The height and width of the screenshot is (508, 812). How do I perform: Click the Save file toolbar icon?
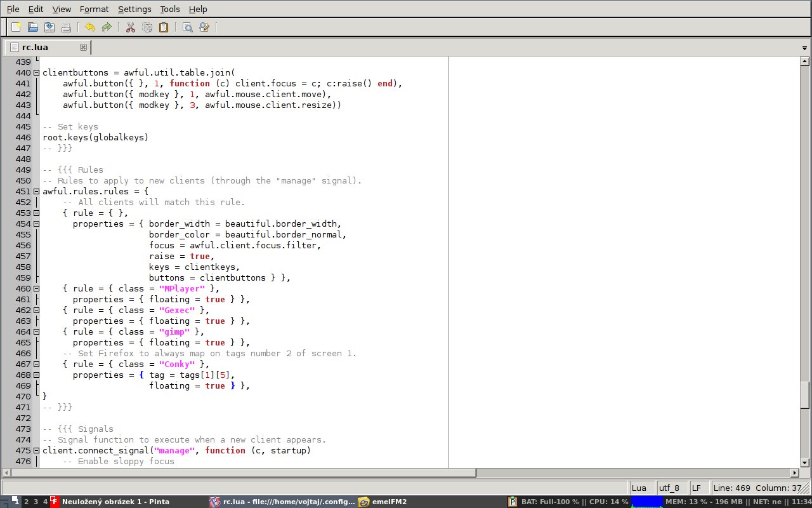point(49,27)
